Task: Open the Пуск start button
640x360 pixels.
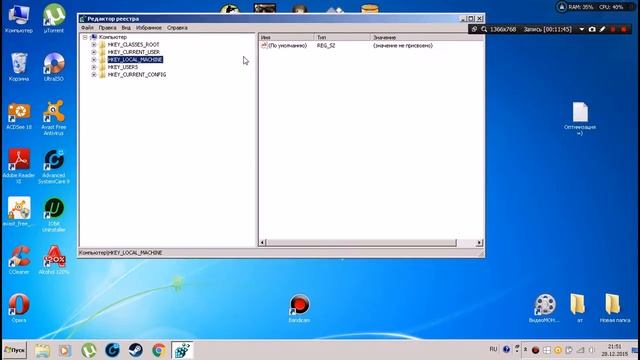Action: pyautogui.click(x=15, y=350)
